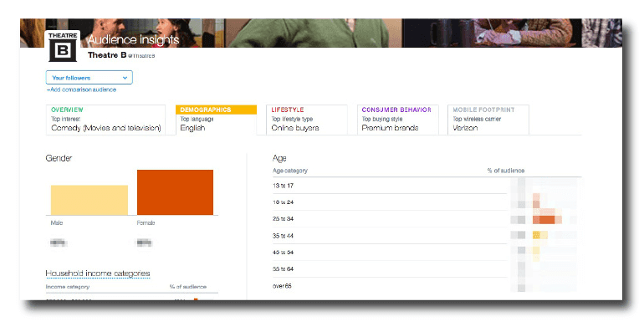Click the 35 to 44 age row
This screenshot has height=327, width=644.
click(427, 236)
